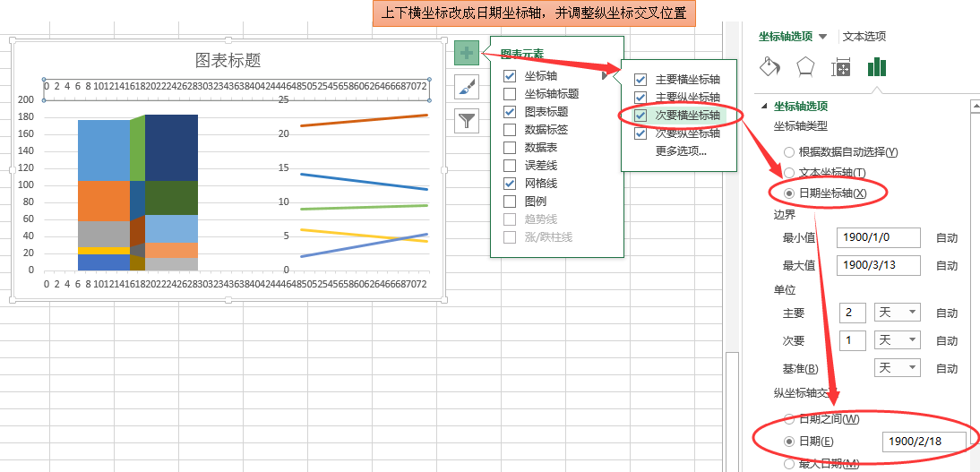Click the 日期 1900/2/18 input field

click(x=924, y=442)
